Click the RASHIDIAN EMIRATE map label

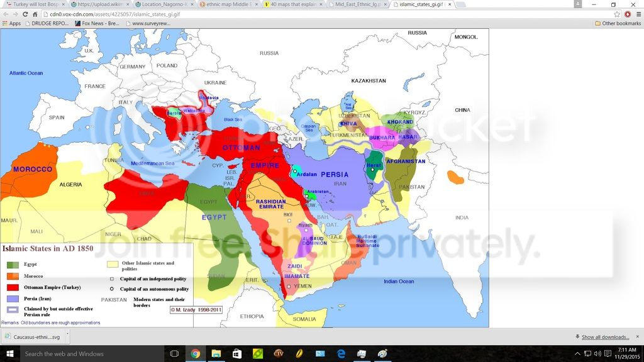coord(270,204)
